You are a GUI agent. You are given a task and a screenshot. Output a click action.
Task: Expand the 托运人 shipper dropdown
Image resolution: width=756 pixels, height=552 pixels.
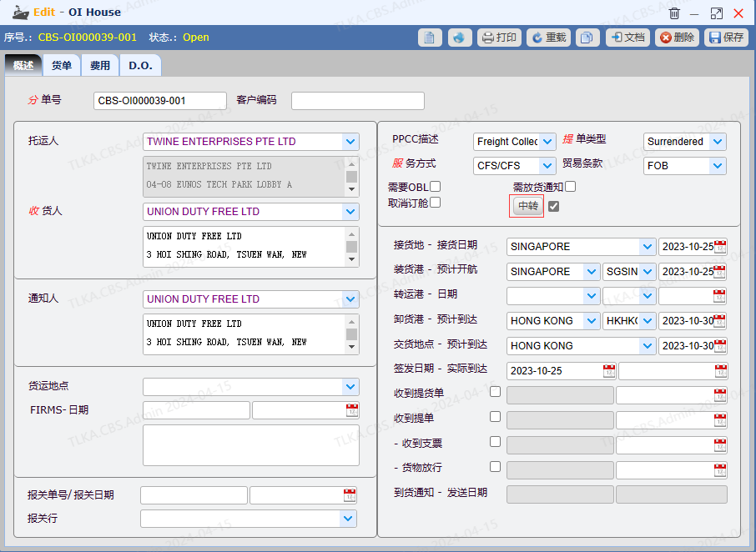tap(350, 142)
